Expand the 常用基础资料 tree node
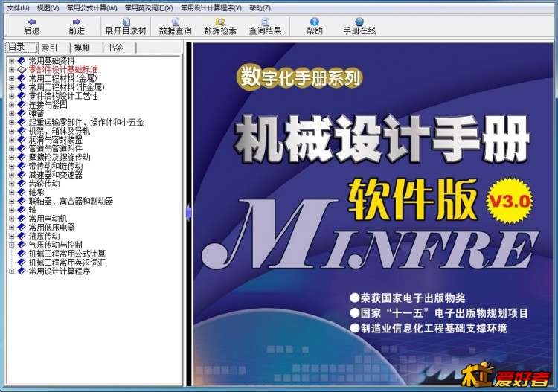 point(12,61)
